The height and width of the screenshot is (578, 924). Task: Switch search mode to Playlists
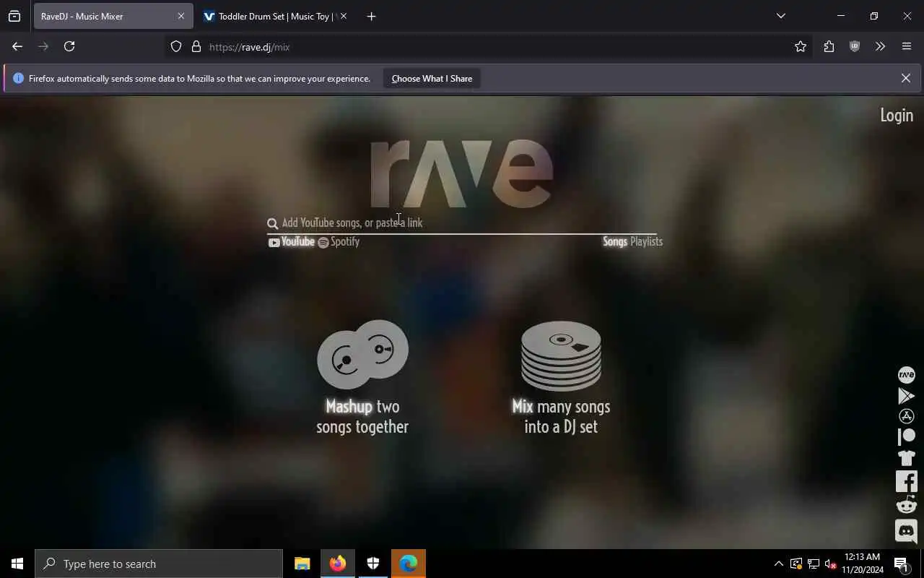(x=647, y=241)
